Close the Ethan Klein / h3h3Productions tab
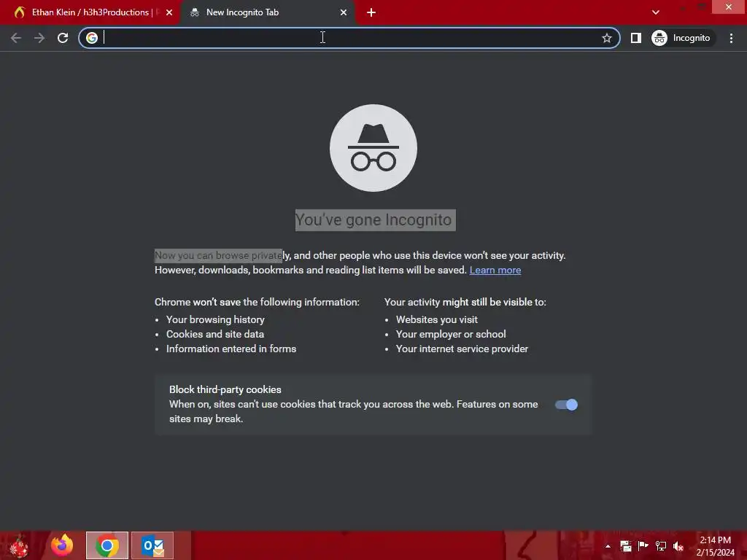Image resolution: width=747 pixels, height=560 pixels. click(169, 12)
